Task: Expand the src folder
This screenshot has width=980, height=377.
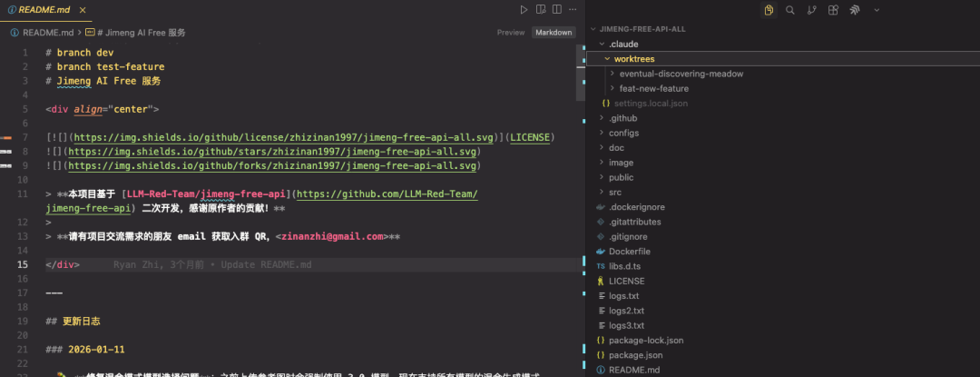Action: [615, 192]
